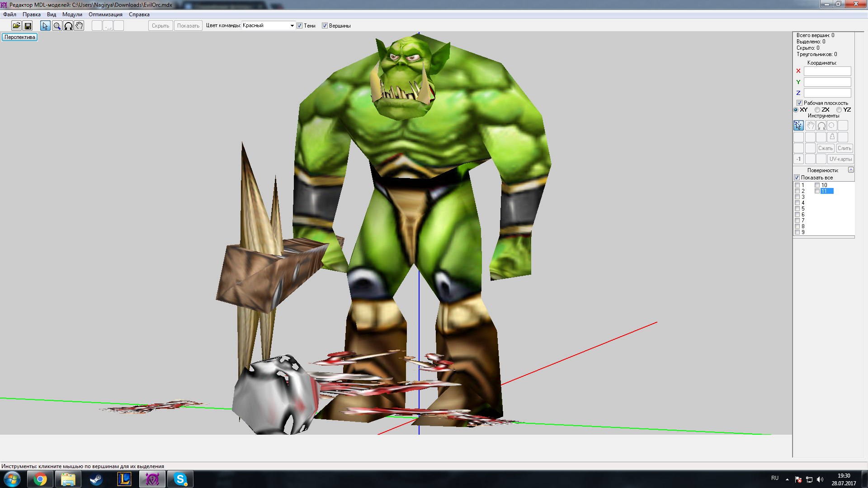Open League of Legends from the taskbar

click(x=124, y=479)
